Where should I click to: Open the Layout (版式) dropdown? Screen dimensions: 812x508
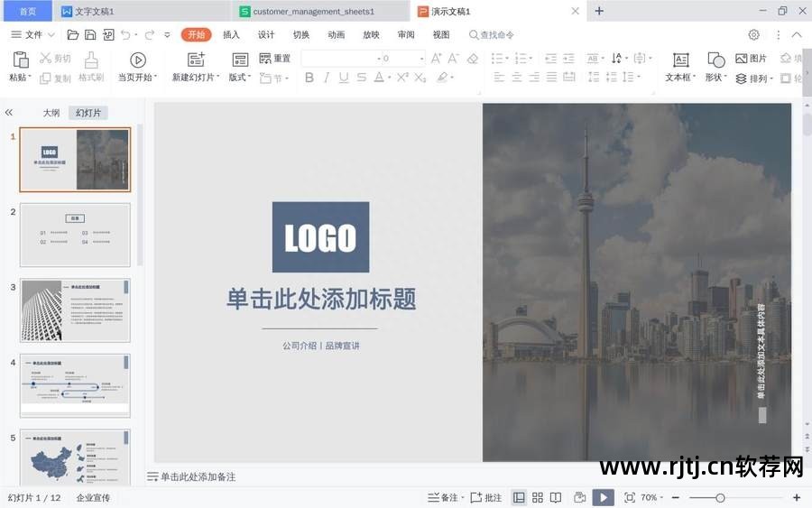(x=240, y=78)
